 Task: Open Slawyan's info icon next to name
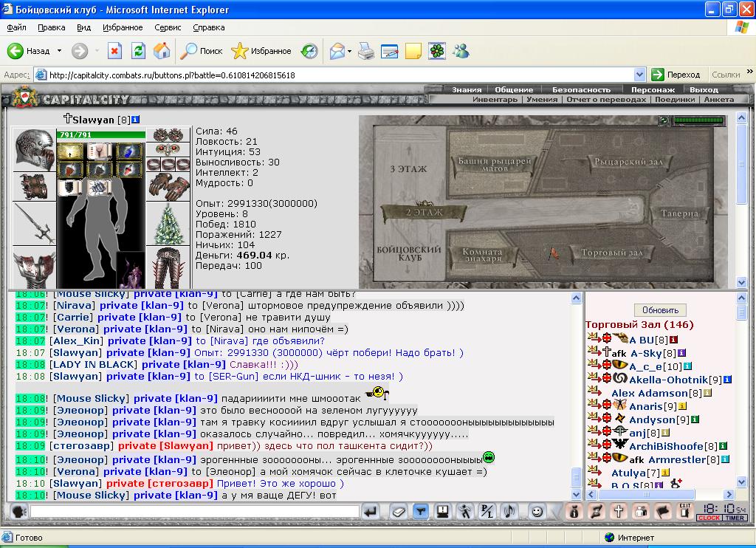click(136, 120)
